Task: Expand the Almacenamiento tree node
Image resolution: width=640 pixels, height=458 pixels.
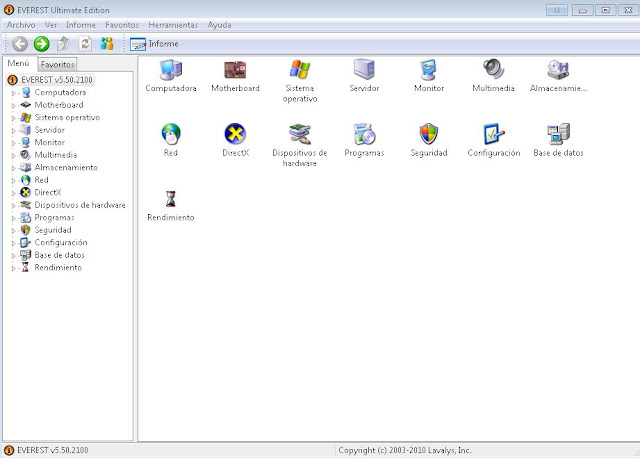Action: pyautogui.click(x=13, y=168)
